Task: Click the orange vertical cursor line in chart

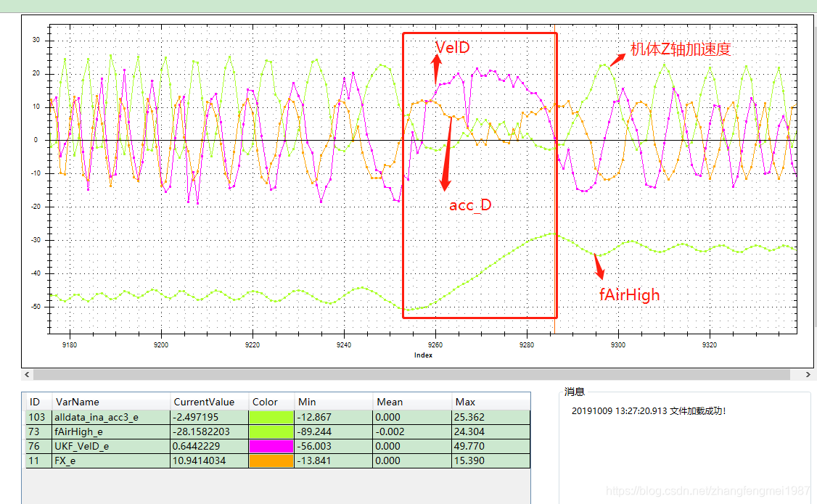Action: coord(554,177)
